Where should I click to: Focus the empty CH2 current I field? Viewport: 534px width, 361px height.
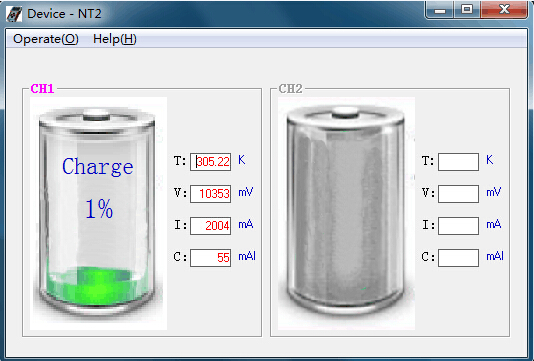(458, 226)
